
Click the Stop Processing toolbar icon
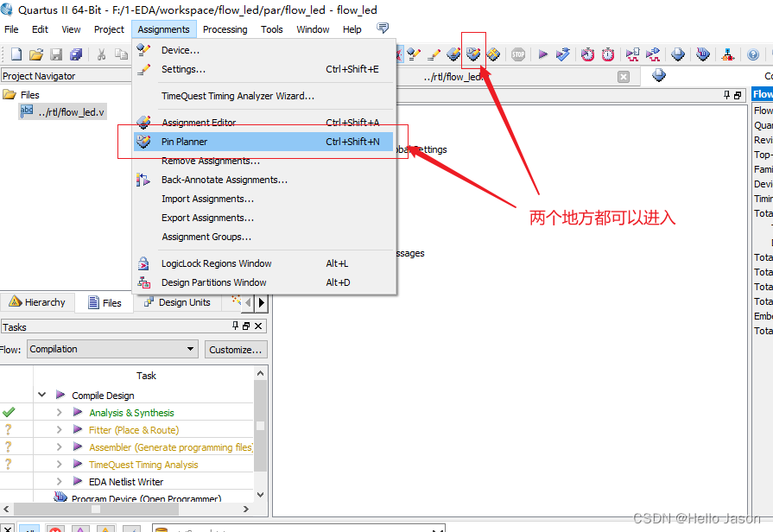(x=518, y=54)
